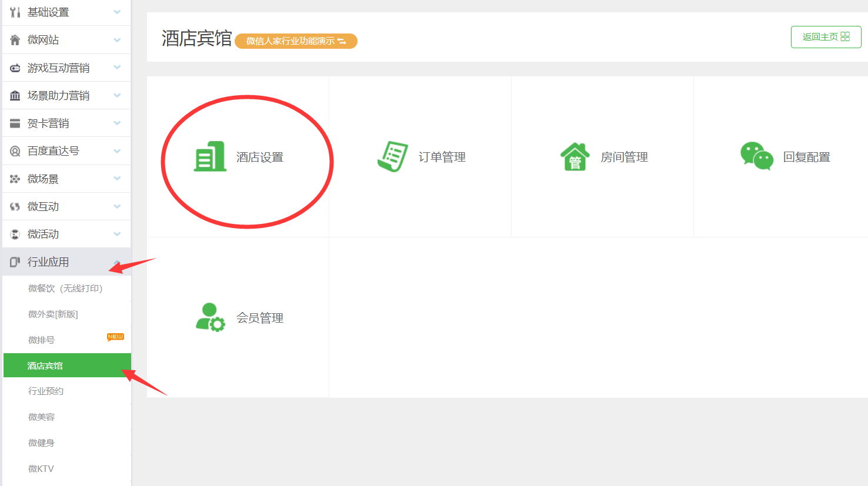Open the 酒店设置 building icon

point(210,156)
